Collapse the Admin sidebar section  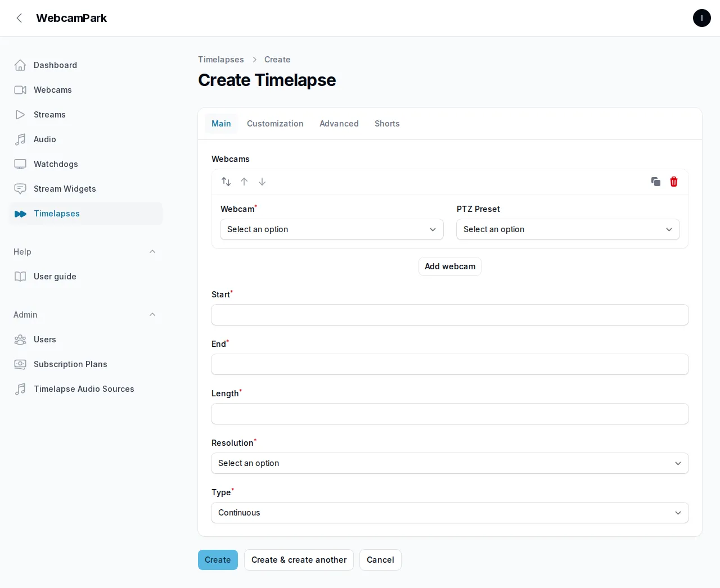click(x=152, y=315)
